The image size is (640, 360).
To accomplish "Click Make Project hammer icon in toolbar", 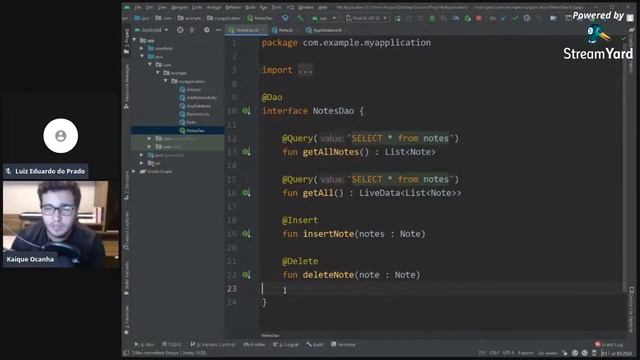I will (300, 18).
